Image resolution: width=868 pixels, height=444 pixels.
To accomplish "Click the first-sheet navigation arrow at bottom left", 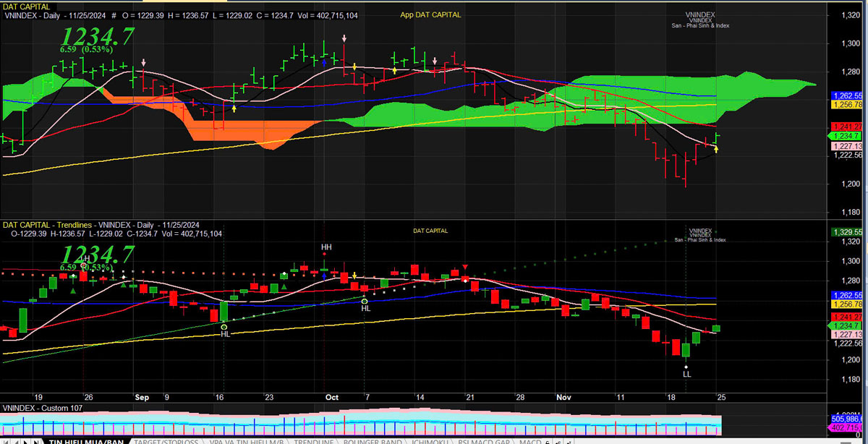I will 7,440.
